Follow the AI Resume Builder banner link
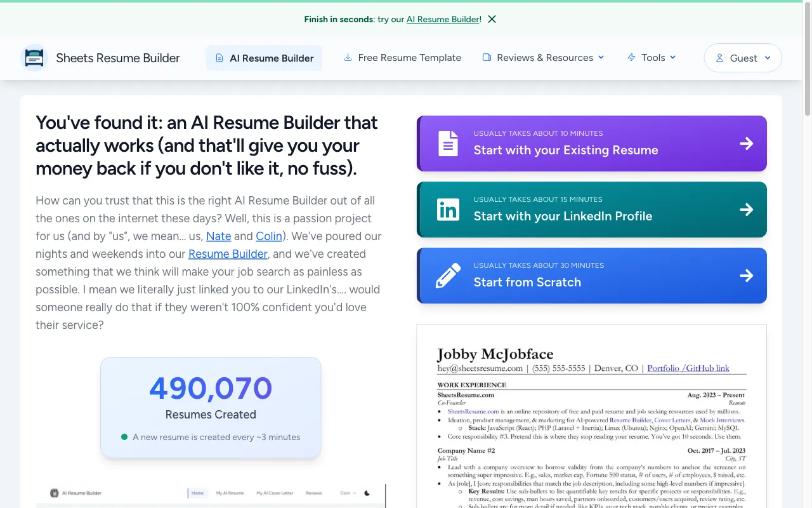 tap(442, 19)
